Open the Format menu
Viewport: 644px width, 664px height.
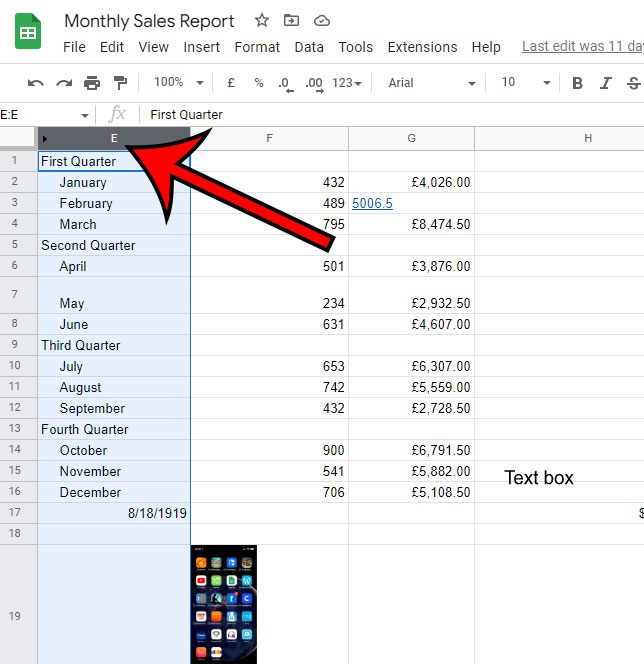coord(257,47)
